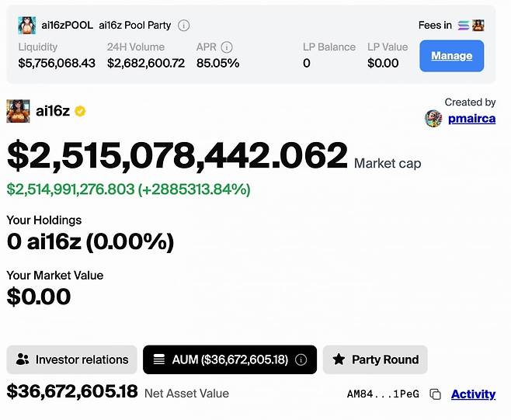This screenshot has height=420, width=511.
Task: Click the ai16zPOOL pool name
Action: coord(66,26)
